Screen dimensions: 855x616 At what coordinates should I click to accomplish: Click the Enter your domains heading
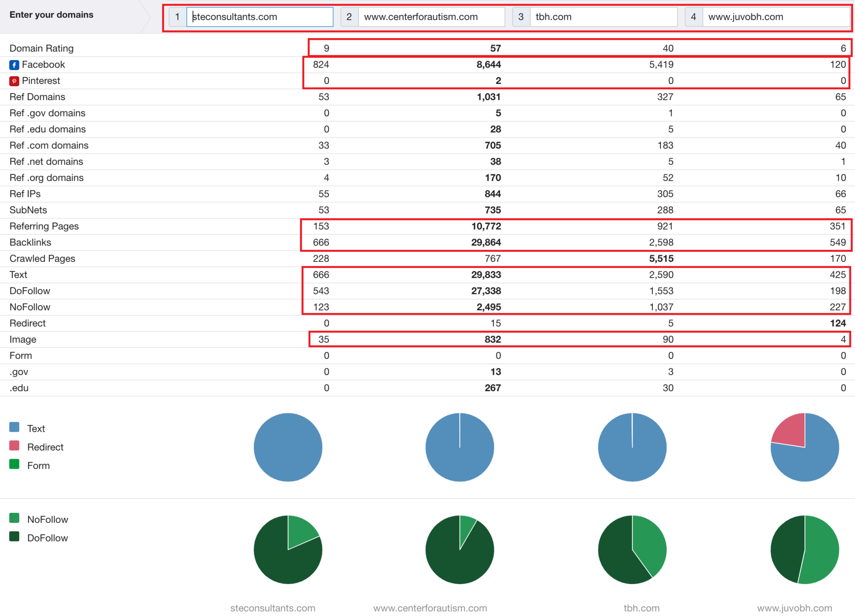point(52,15)
